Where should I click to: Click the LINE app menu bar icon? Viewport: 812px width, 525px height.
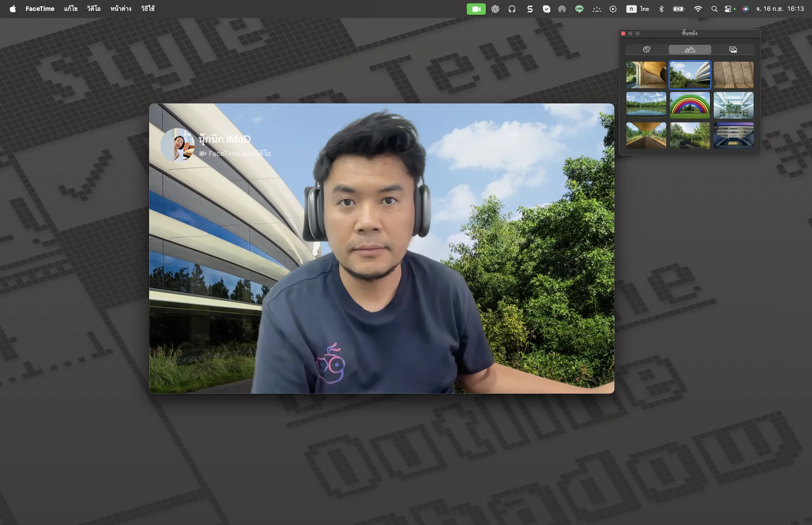[x=579, y=9]
